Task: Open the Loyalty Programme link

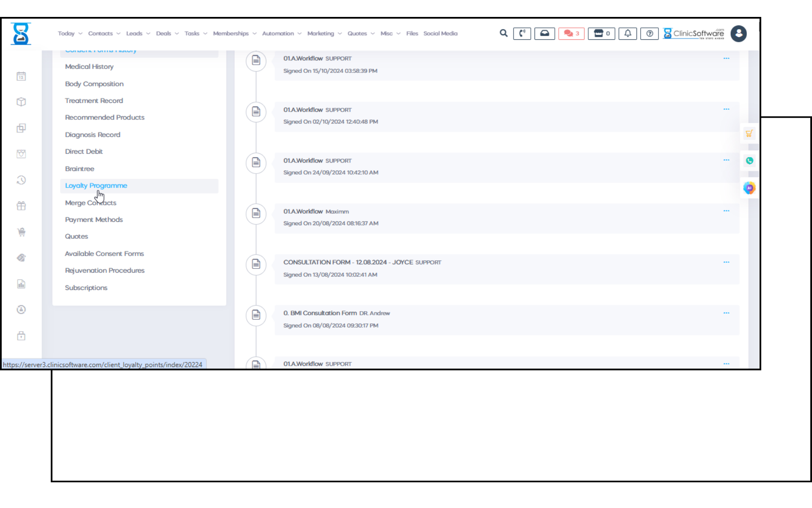Action: coord(96,186)
